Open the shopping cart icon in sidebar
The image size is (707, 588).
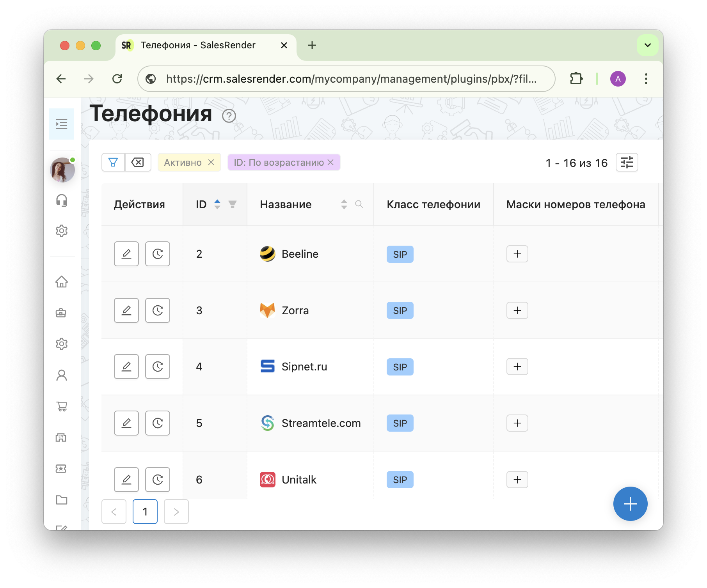point(62,406)
